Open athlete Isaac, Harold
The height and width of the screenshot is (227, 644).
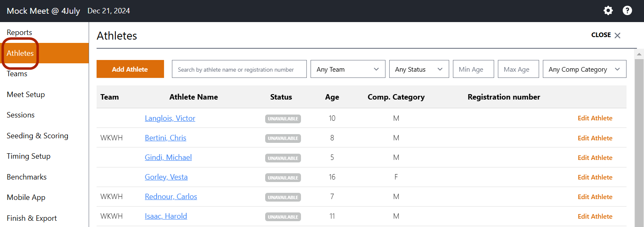tap(166, 216)
